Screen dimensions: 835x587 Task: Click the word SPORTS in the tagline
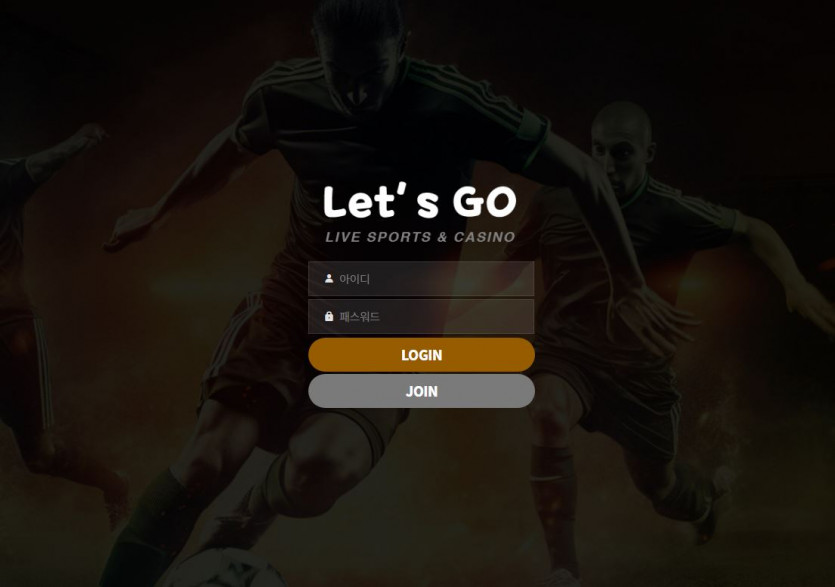coord(399,237)
